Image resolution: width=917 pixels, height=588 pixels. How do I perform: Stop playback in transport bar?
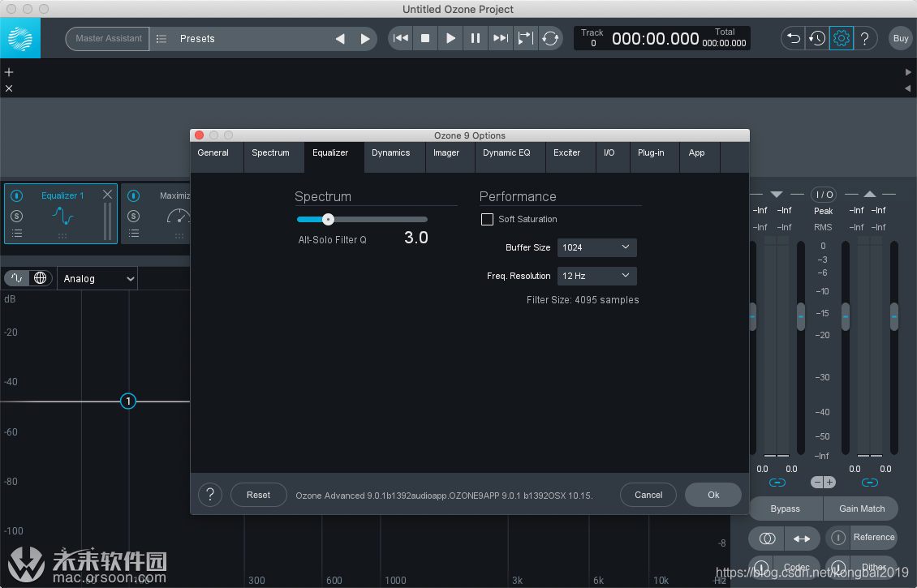coord(425,38)
